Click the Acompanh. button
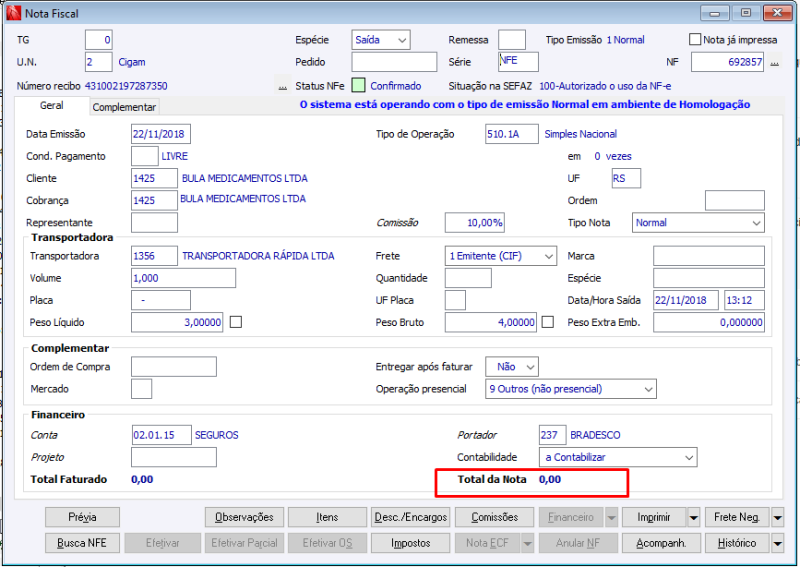 (661, 544)
